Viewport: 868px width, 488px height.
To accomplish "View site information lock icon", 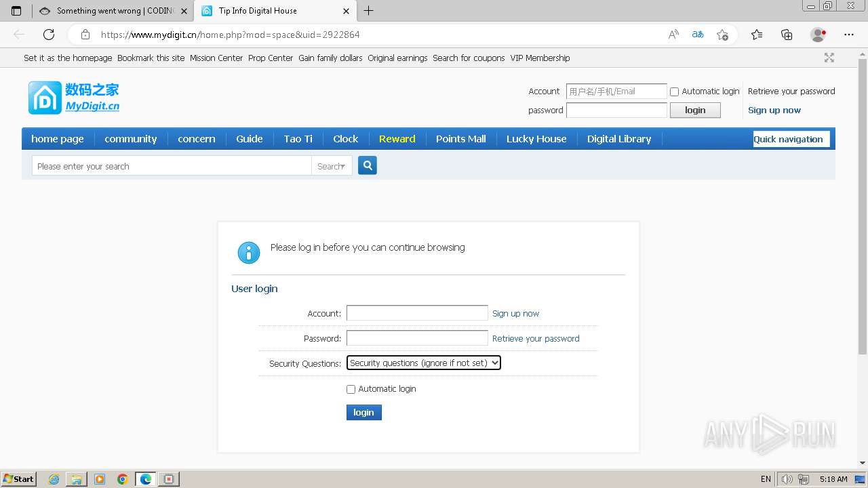I will click(85, 35).
